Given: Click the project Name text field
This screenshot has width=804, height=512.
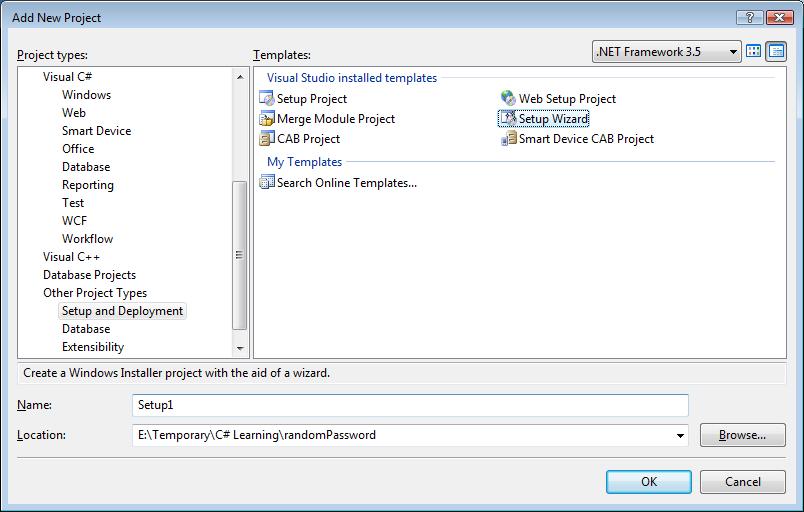Looking at the screenshot, I should pyautogui.click(x=410, y=405).
